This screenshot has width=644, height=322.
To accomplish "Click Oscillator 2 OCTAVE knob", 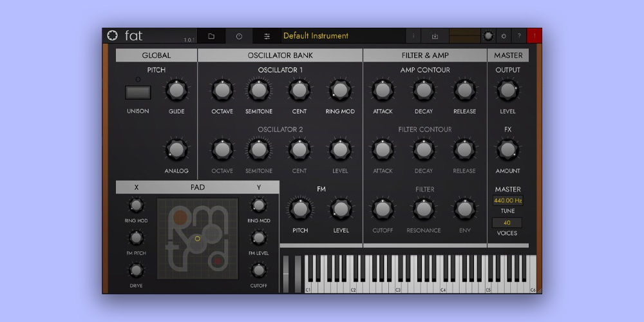I will (x=222, y=149).
